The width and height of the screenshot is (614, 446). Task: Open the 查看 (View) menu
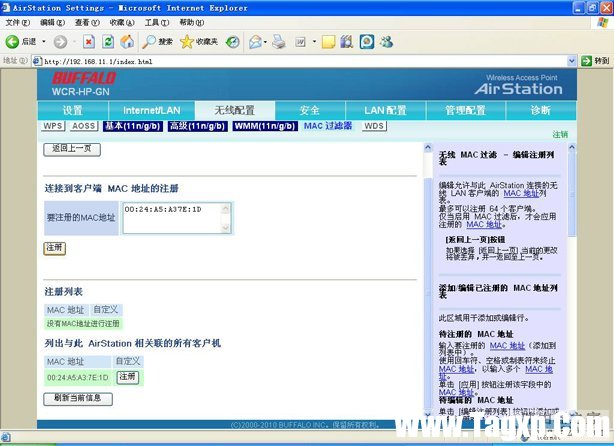[87, 23]
